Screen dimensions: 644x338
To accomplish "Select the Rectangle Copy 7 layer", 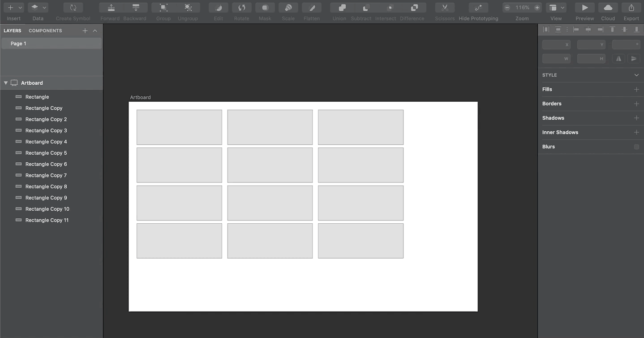I will coord(46,175).
